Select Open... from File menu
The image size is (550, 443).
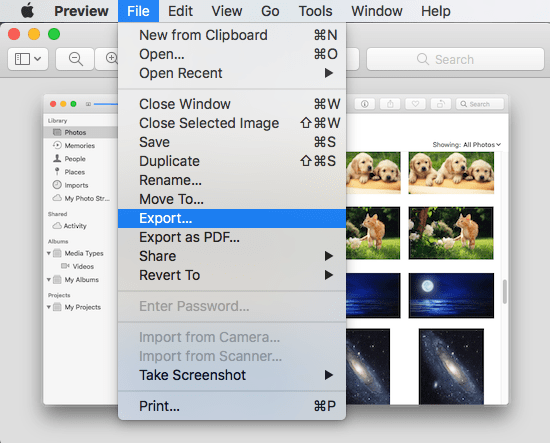pos(232,54)
